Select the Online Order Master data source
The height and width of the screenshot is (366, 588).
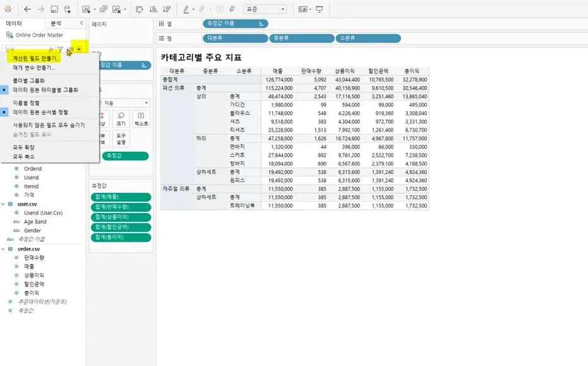[38, 35]
